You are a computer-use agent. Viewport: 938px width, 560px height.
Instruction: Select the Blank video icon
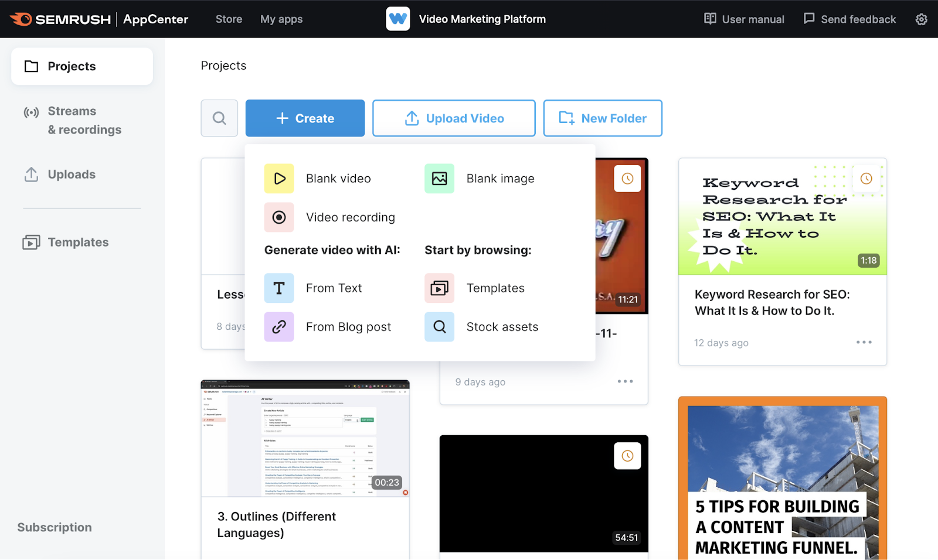pyautogui.click(x=279, y=179)
